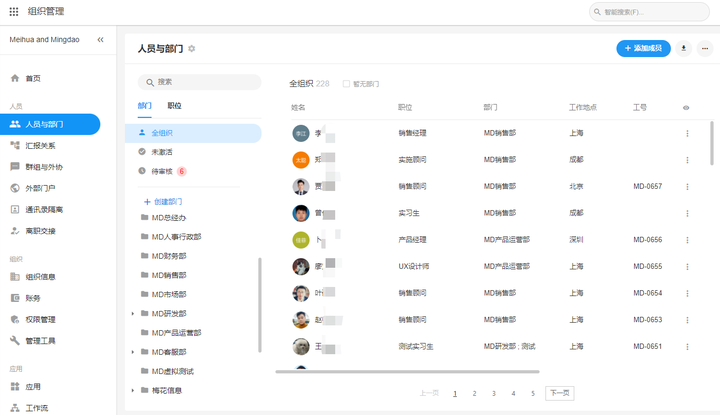Collapse the sidebar with the double chevron
This screenshot has height=415, width=720.
click(x=101, y=40)
